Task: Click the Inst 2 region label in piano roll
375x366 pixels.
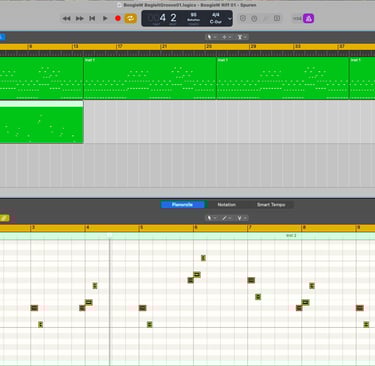Action: 291,235
